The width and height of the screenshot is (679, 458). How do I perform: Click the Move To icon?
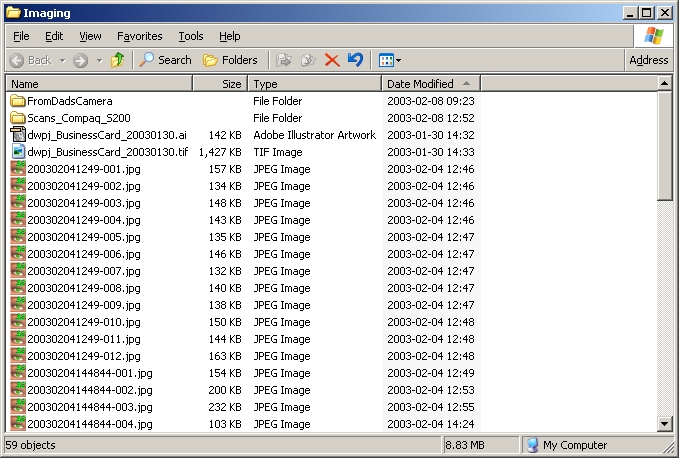pyautogui.click(x=284, y=60)
